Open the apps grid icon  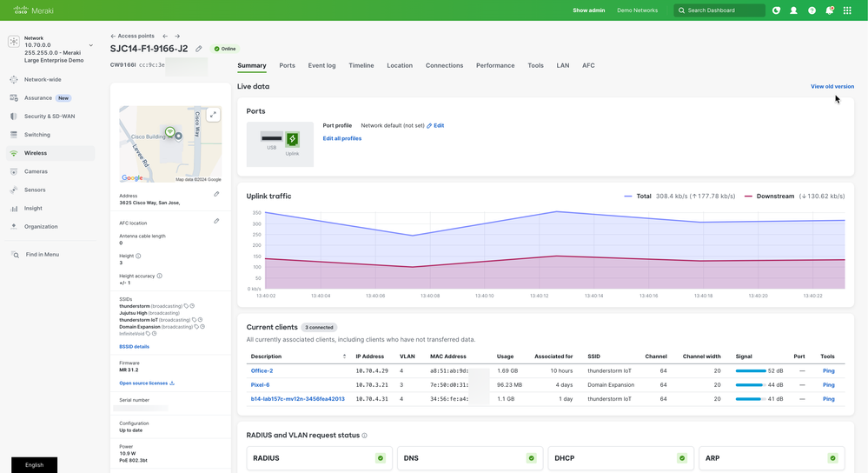point(847,10)
